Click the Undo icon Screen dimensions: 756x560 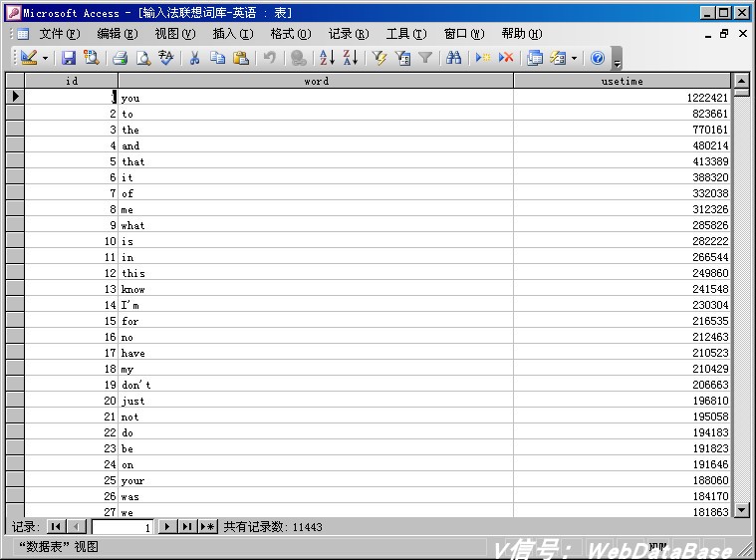pyautogui.click(x=270, y=58)
